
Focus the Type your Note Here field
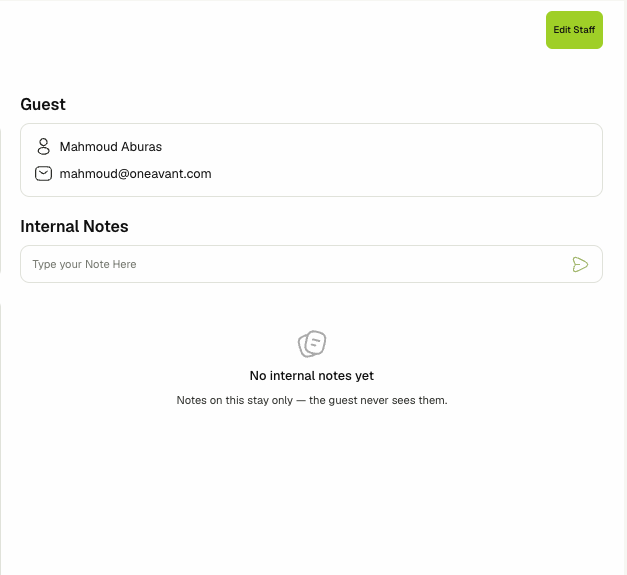(x=312, y=264)
